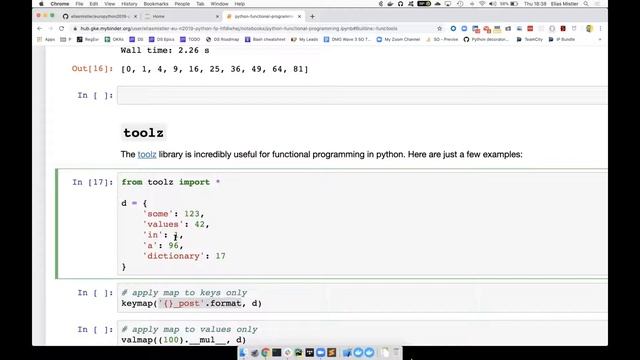Image resolution: width=640 pixels, height=360 pixels.
Task: Open the Launchpad rocket icon in the Dock
Action: tap(254, 353)
